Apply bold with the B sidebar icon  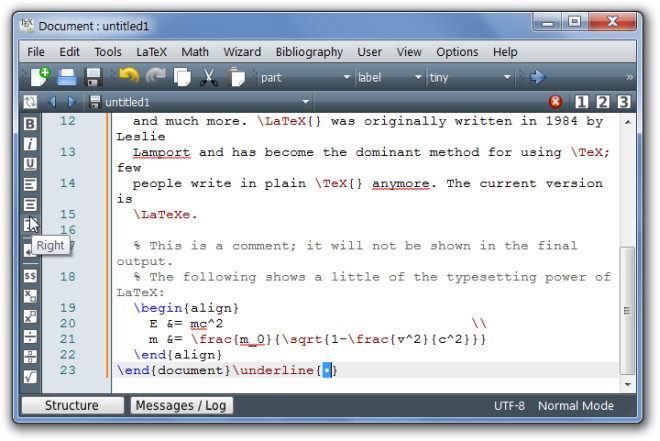30,124
